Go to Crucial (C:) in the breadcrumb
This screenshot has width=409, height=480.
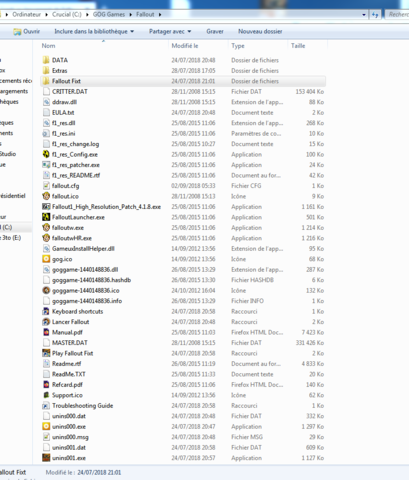(67, 15)
